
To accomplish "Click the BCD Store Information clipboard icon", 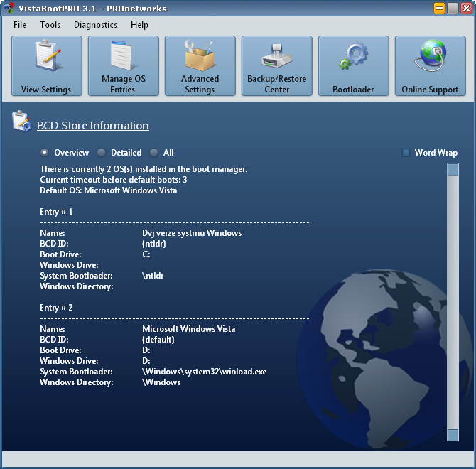I will (x=21, y=121).
